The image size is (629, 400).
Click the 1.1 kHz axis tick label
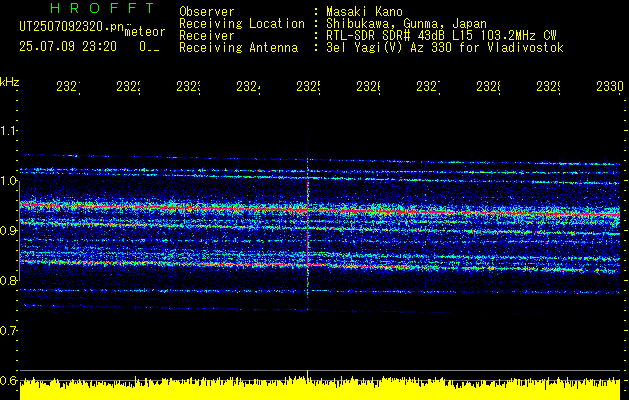pos(8,130)
